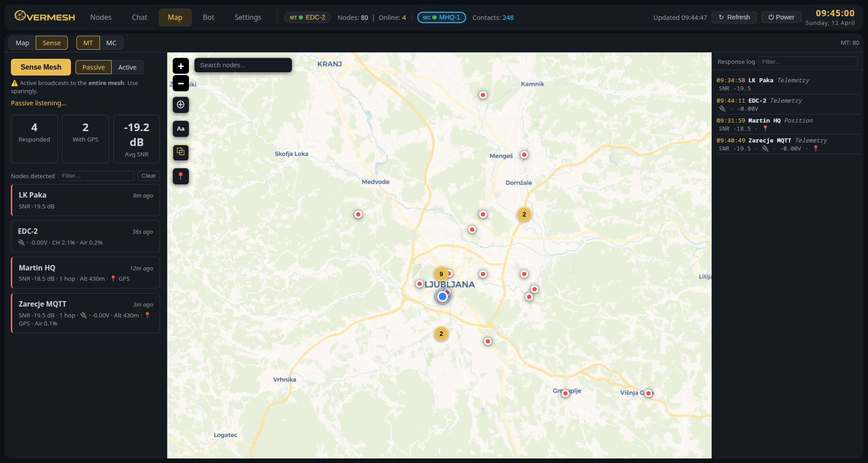868x463 pixels.
Task: Zoom out the map with minus button
Action: point(180,83)
